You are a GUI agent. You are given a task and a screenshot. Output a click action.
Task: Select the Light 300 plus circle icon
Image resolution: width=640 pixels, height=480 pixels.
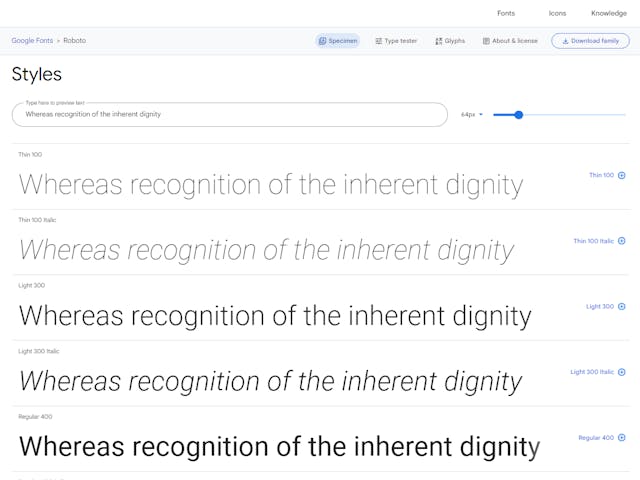pos(621,307)
